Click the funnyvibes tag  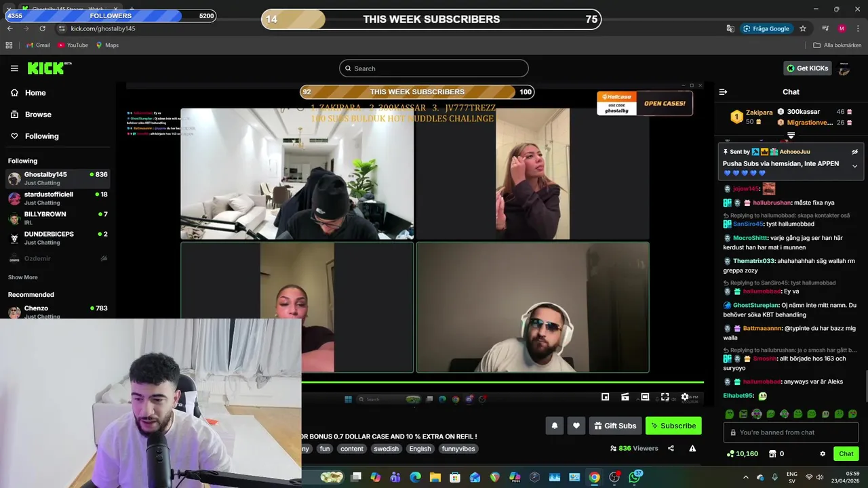(458, 449)
